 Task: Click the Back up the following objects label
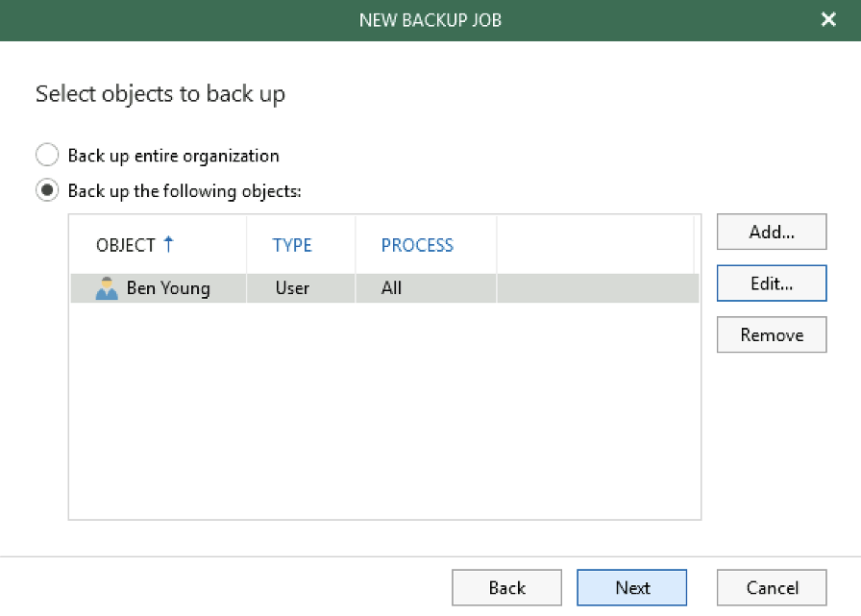[184, 191]
